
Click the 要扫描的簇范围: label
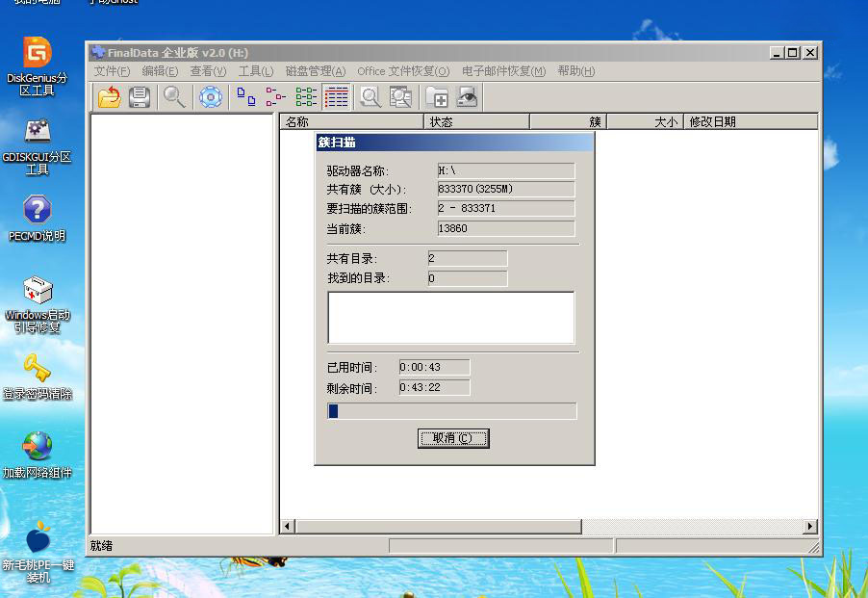[370, 209]
